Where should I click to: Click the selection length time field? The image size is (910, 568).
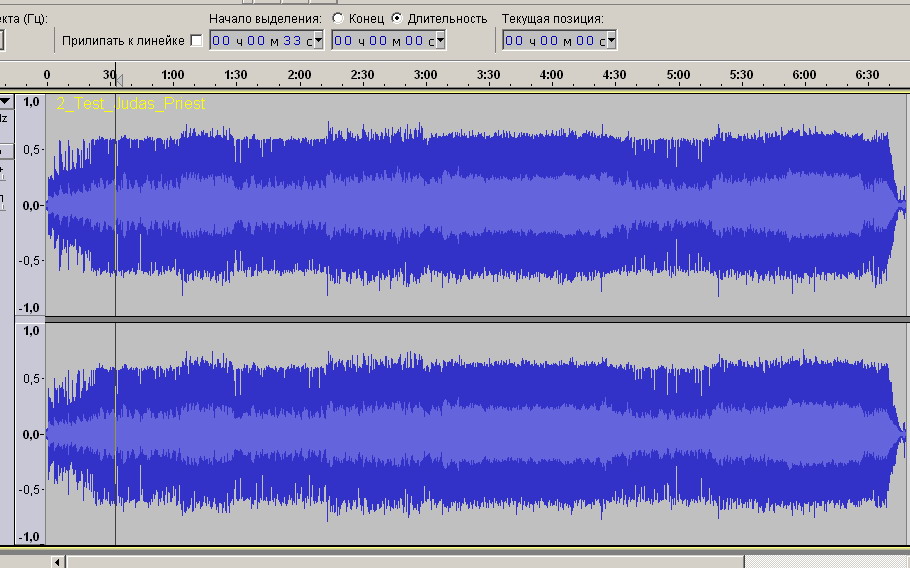pyautogui.click(x=383, y=41)
